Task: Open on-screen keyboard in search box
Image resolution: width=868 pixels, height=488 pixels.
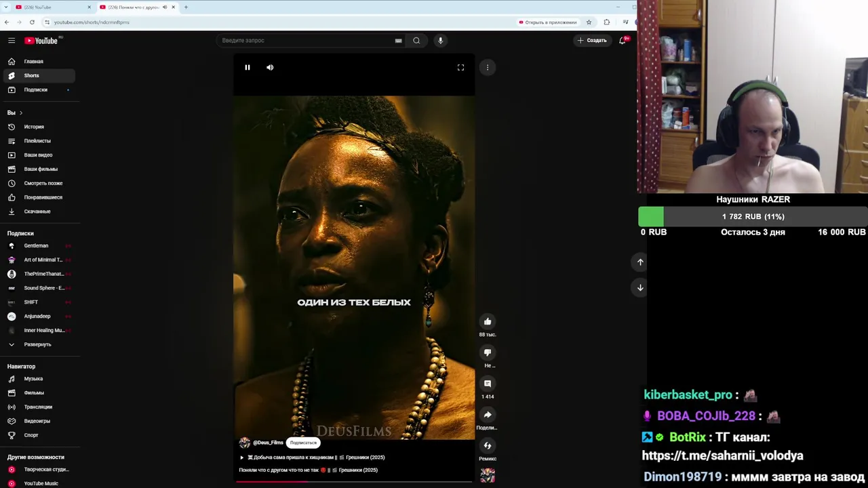Action: [398, 41]
